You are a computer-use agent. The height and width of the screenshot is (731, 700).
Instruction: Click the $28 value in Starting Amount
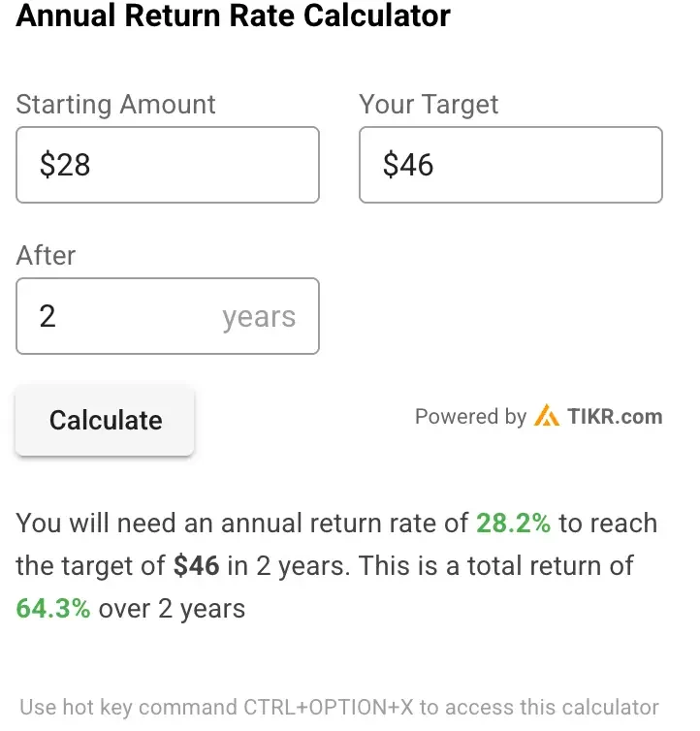65,165
